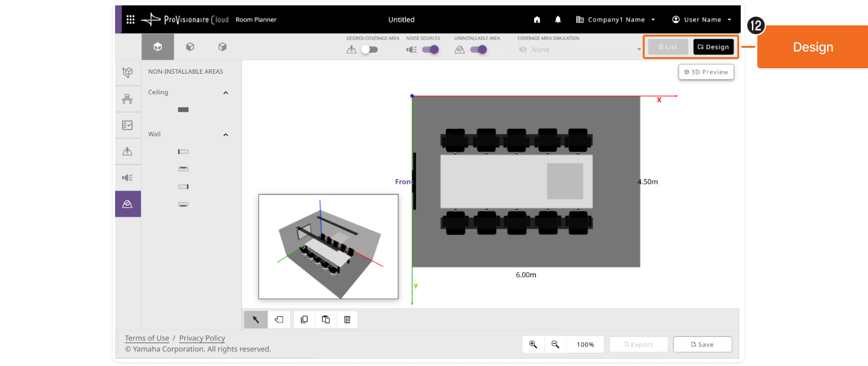Open notifications bell icon
Image resolution: width=868 pixels, height=366 pixels.
click(x=558, y=20)
